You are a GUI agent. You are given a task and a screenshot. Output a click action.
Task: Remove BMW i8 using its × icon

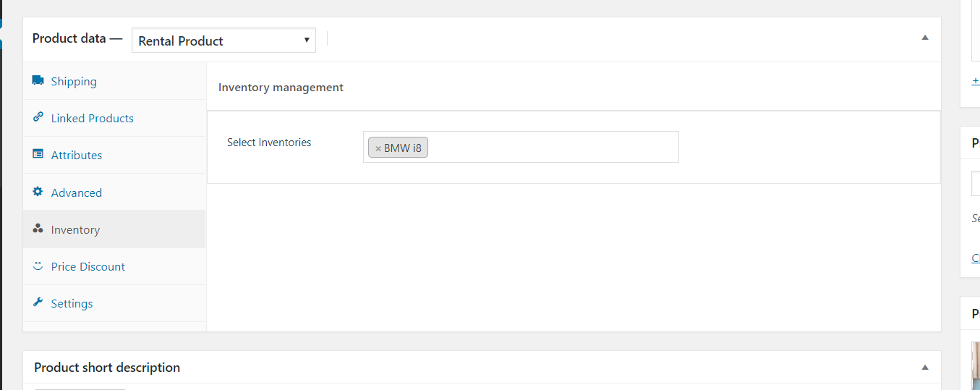point(378,148)
